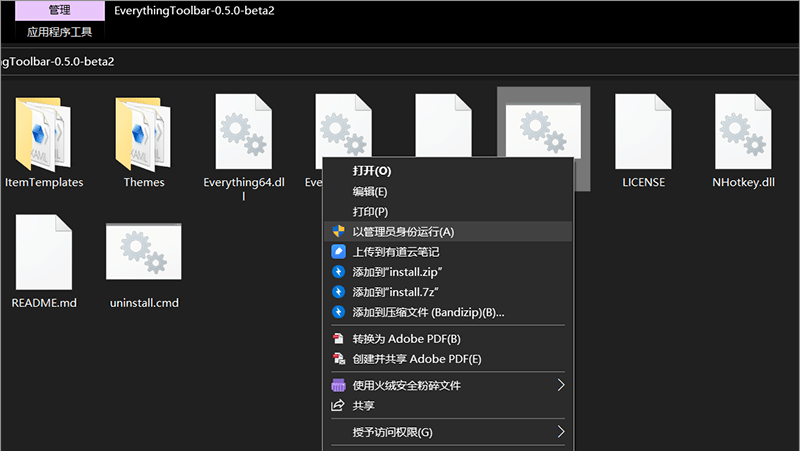Click the Everything64.dll file name
The height and width of the screenshot is (469, 800).
tap(244, 188)
